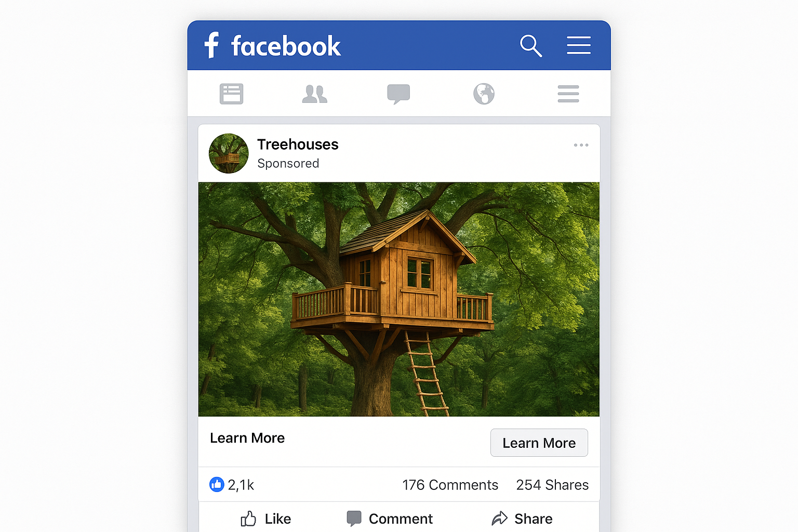Viewport: 798px width, 532px height.
Task: Click the Facebook f logo
Action: tap(211, 45)
